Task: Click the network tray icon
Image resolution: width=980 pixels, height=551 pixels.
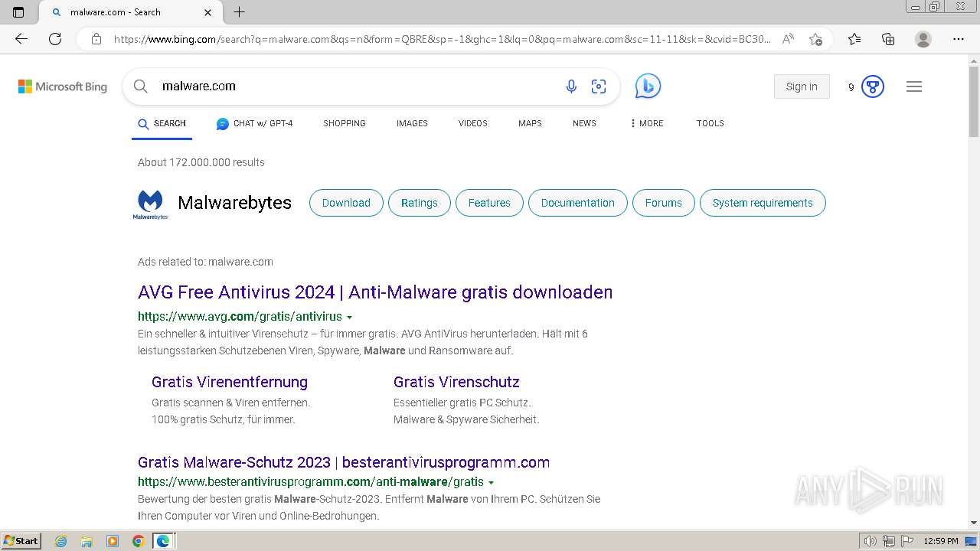Action: point(888,541)
